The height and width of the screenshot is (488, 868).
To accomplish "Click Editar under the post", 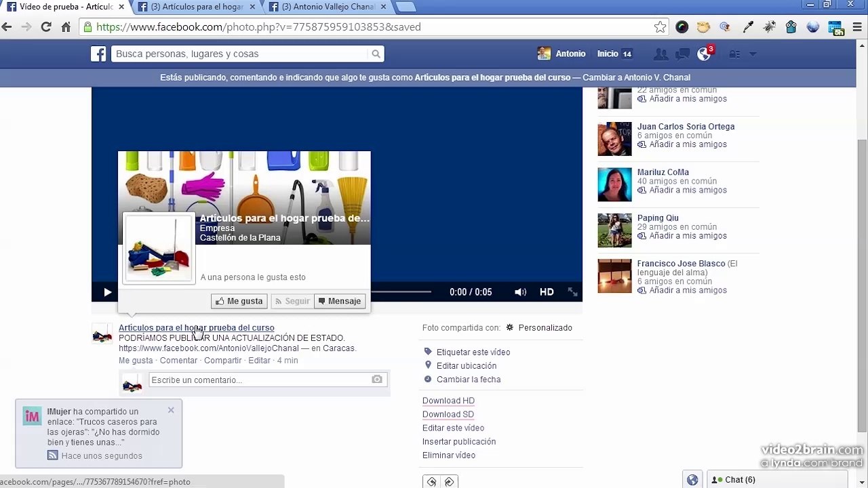I will [x=259, y=361].
